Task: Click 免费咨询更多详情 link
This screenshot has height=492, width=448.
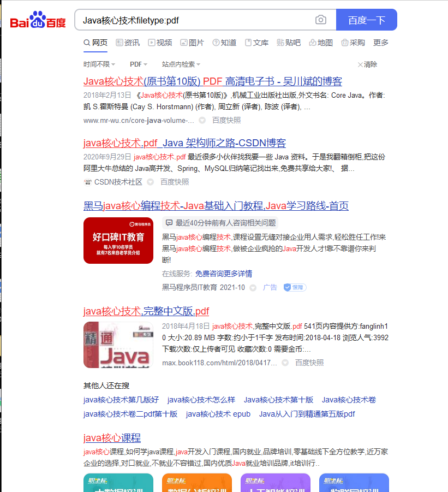Action: 224,274
